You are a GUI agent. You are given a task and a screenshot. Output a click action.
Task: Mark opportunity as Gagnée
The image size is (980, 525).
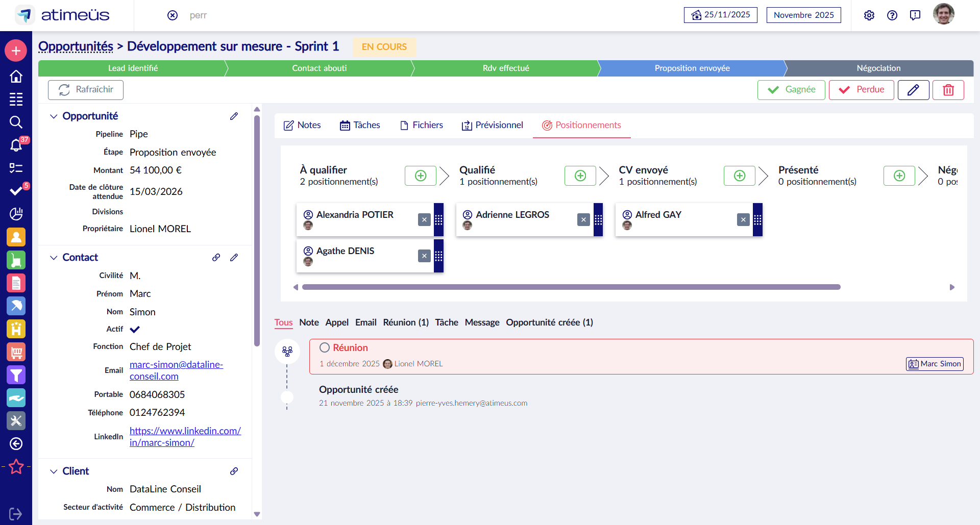tap(791, 90)
